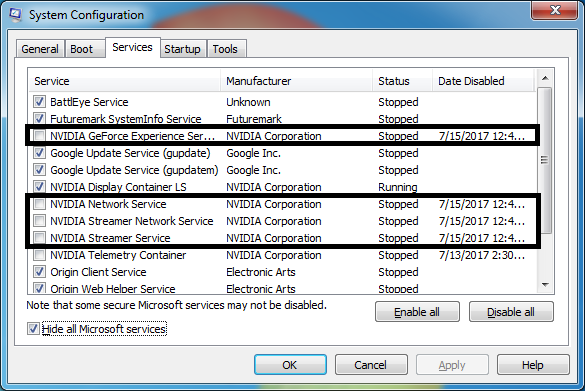Sort by the Manufacturer column header
This screenshot has height=391, width=585.
click(297, 81)
